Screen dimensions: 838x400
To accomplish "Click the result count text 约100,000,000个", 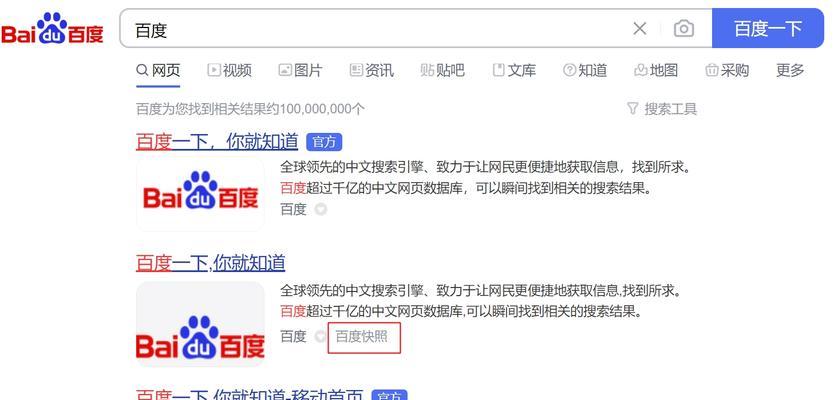I will [316, 109].
